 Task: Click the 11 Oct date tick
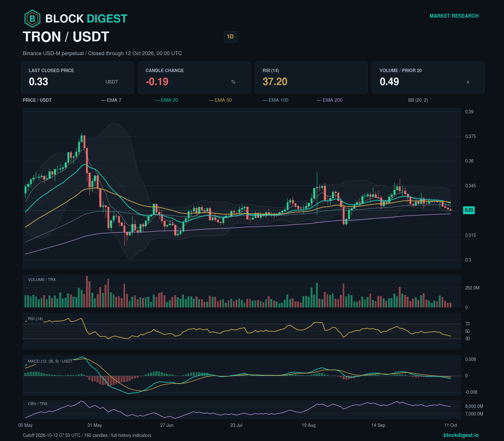click(x=451, y=425)
